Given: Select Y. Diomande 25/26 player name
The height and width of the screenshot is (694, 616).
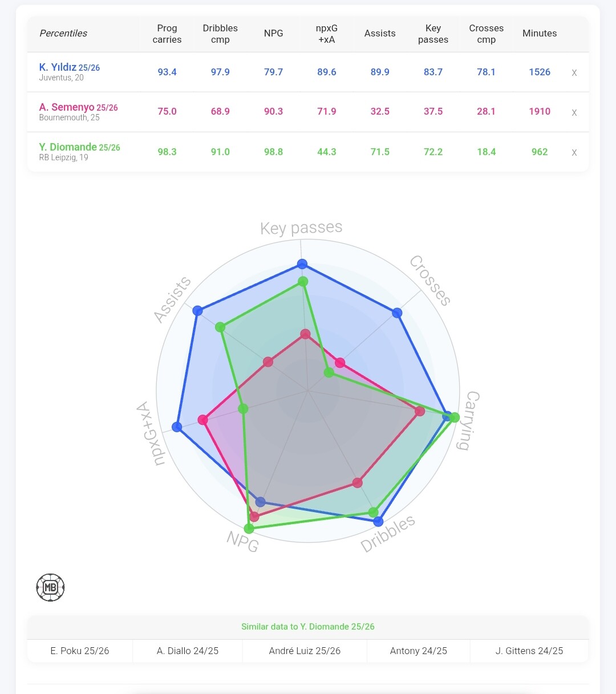Looking at the screenshot, I should coord(79,147).
